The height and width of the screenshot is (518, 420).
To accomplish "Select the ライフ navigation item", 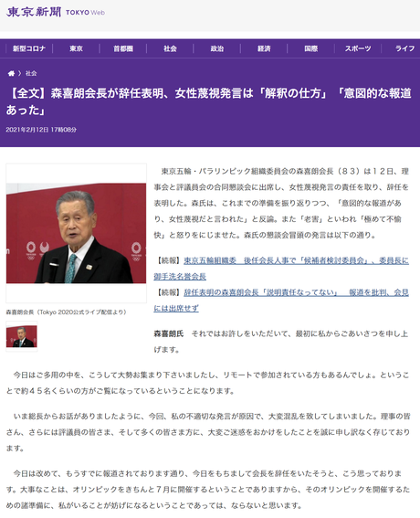I will [404, 48].
